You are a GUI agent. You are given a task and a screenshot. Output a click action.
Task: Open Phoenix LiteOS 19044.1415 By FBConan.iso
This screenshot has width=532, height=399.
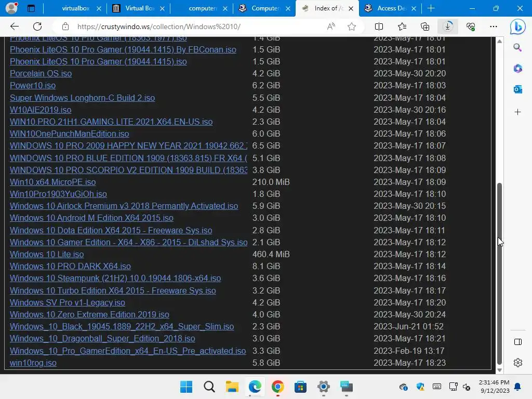[x=123, y=49]
